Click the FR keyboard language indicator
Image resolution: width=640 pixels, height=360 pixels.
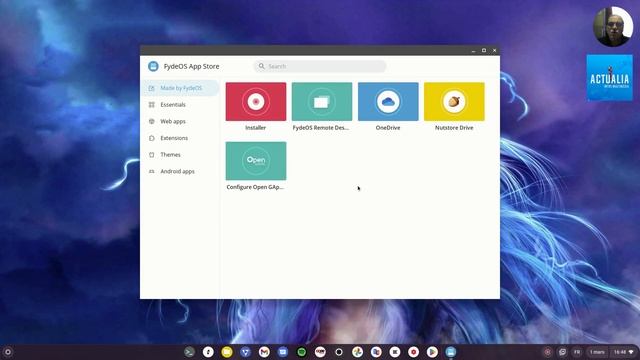(x=577, y=352)
